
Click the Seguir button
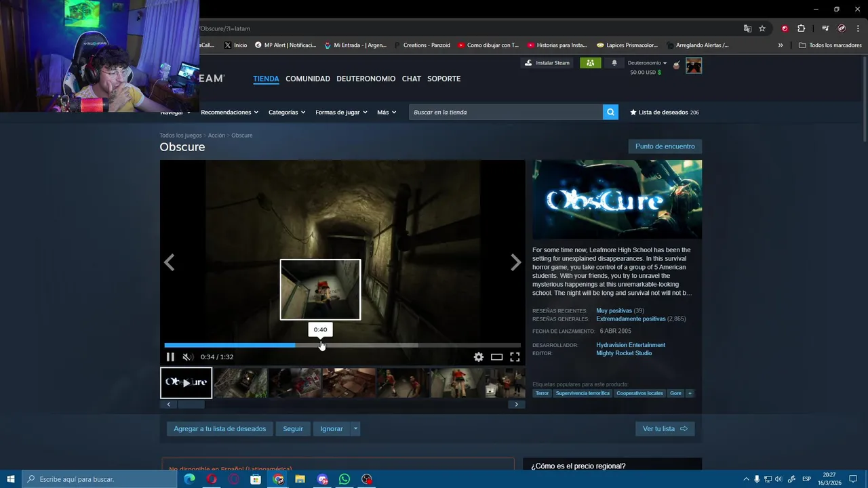(x=293, y=428)
